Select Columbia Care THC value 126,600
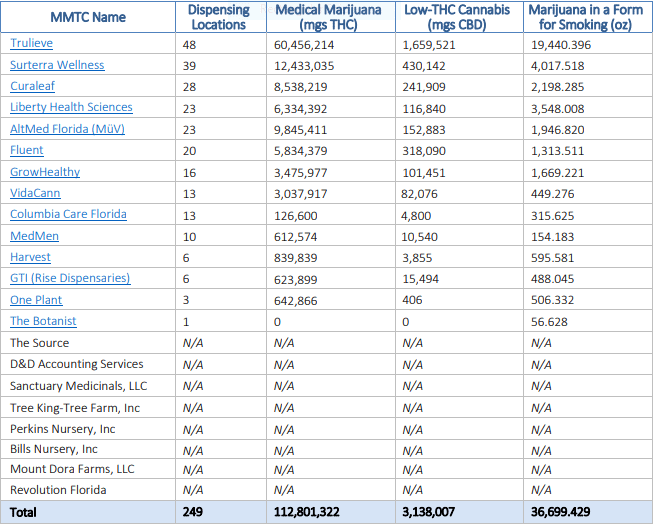The width and height of the screenshot is (654, 525). point(296,216)
